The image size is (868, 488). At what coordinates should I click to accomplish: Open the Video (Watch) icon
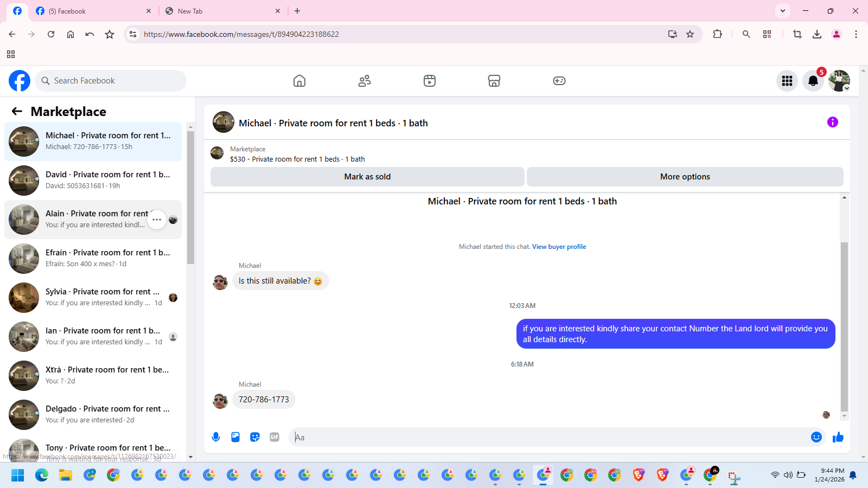point(430,81)
